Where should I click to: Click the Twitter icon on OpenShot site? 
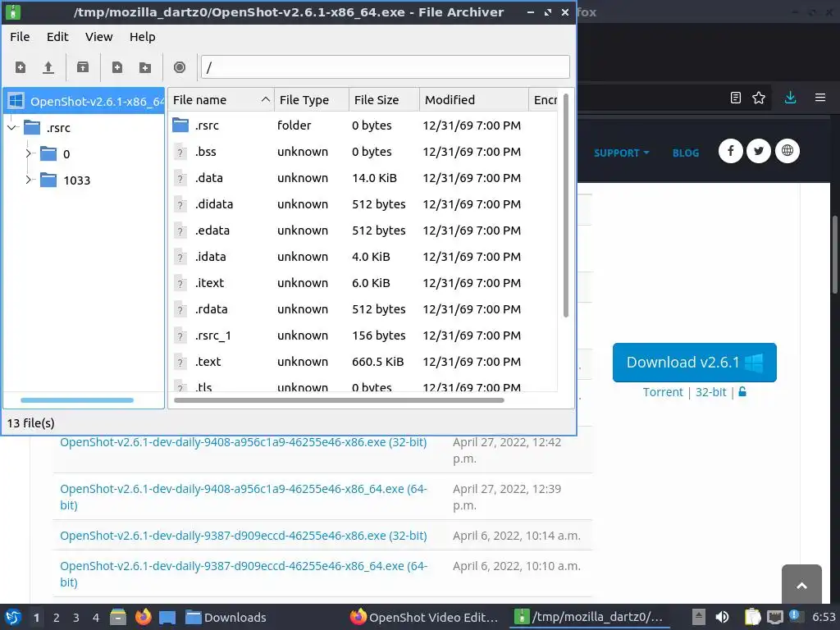pos(759,151)
